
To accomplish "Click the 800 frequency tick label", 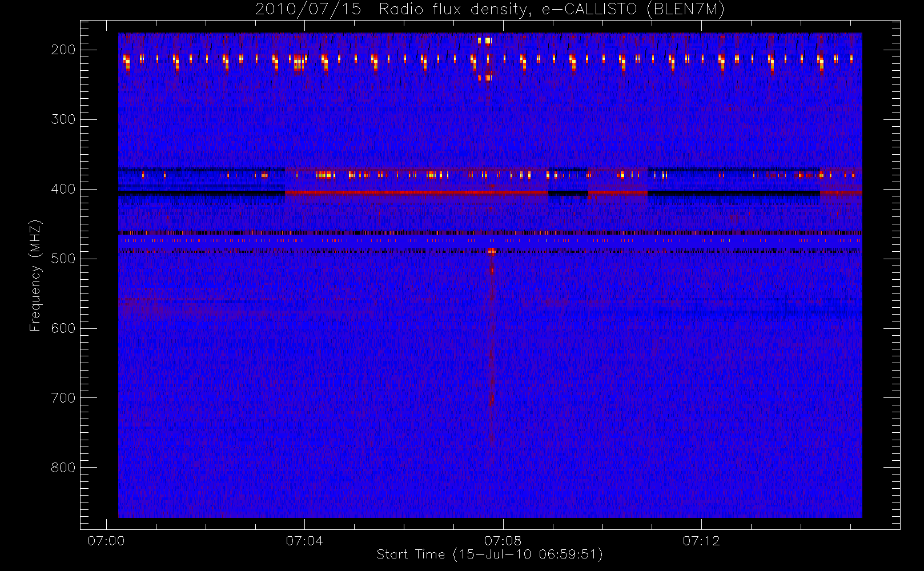I will [63, 468].
